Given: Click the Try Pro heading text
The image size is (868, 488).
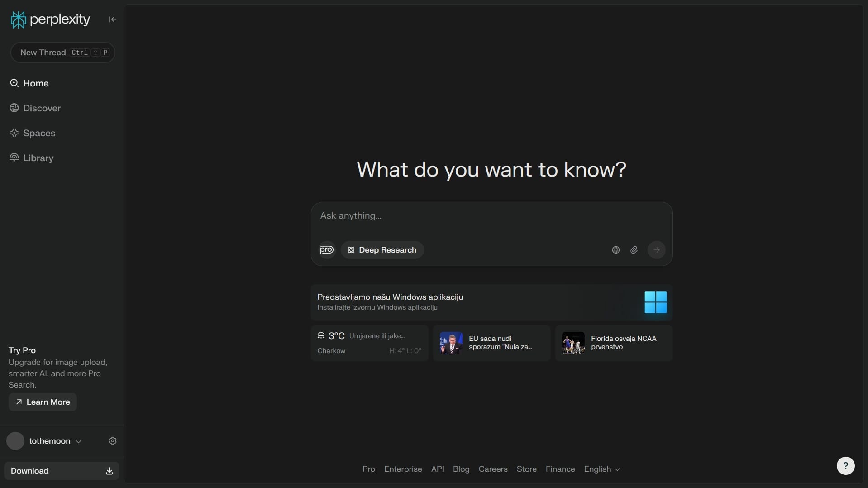Looking at the screenshot, I should coord(22,350).
